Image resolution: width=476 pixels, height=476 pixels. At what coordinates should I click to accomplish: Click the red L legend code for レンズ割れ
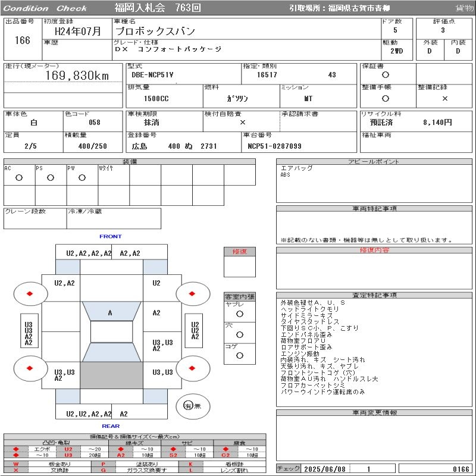coord(190,470)
